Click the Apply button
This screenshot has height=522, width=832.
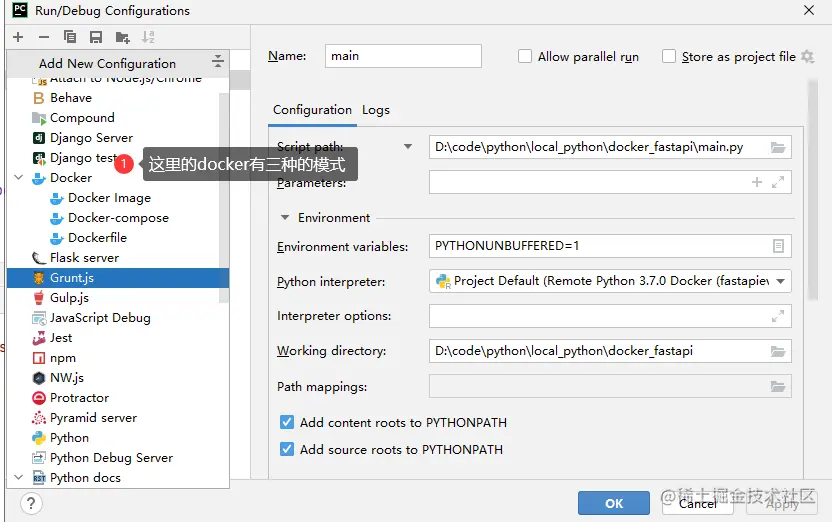(782, 503)
